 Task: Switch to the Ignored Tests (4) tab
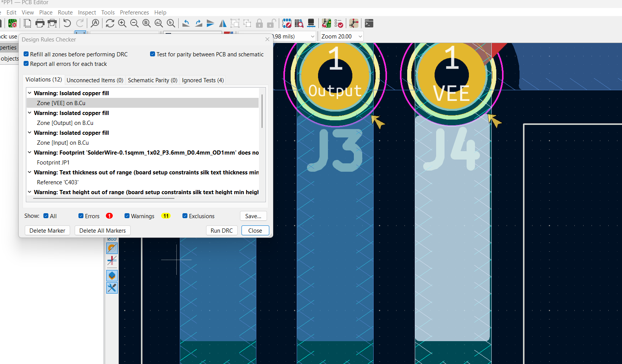point(203,80)
